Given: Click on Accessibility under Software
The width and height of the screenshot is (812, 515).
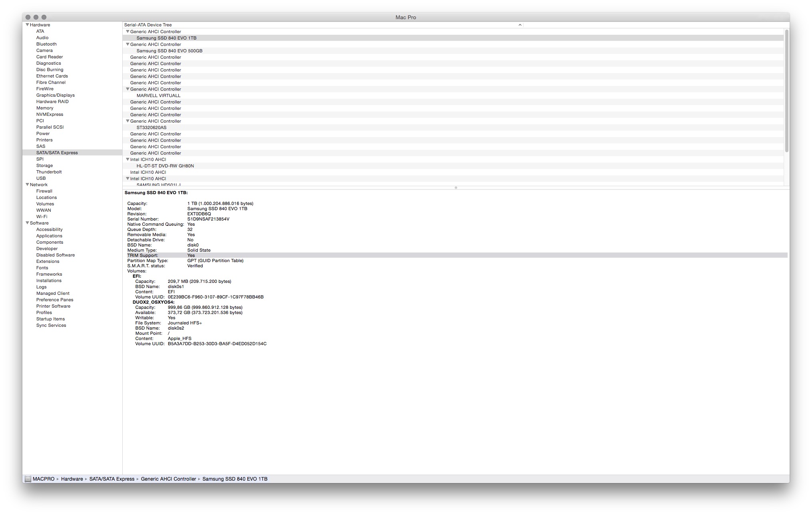Looking at the screenshot, I should coord(50,229).
